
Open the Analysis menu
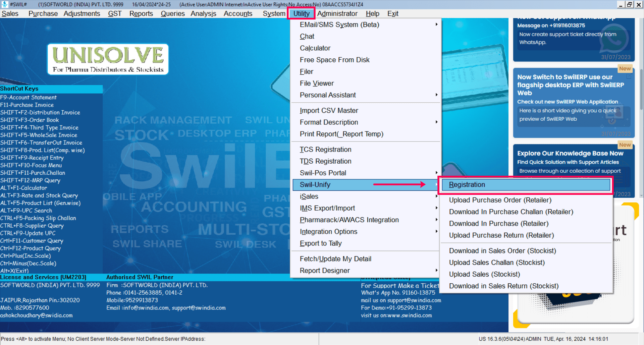pos(203,14)
